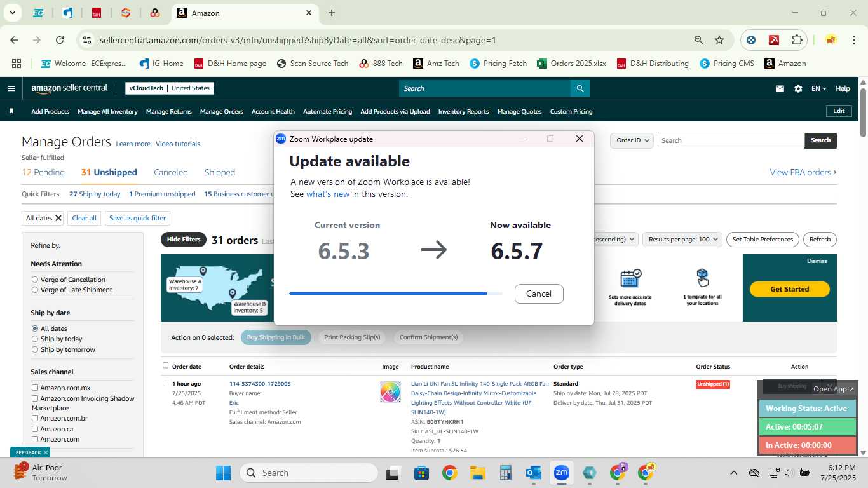Select Ship by today radio button

(x=35, y=339)
